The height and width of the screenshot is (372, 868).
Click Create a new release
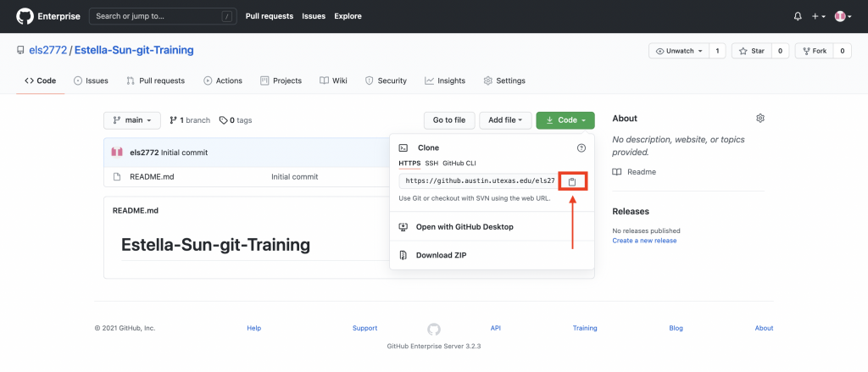[x=644, y=241]
